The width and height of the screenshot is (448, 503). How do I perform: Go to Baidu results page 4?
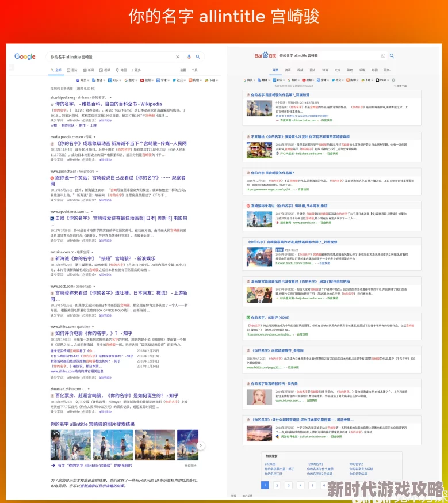point(301,485)
